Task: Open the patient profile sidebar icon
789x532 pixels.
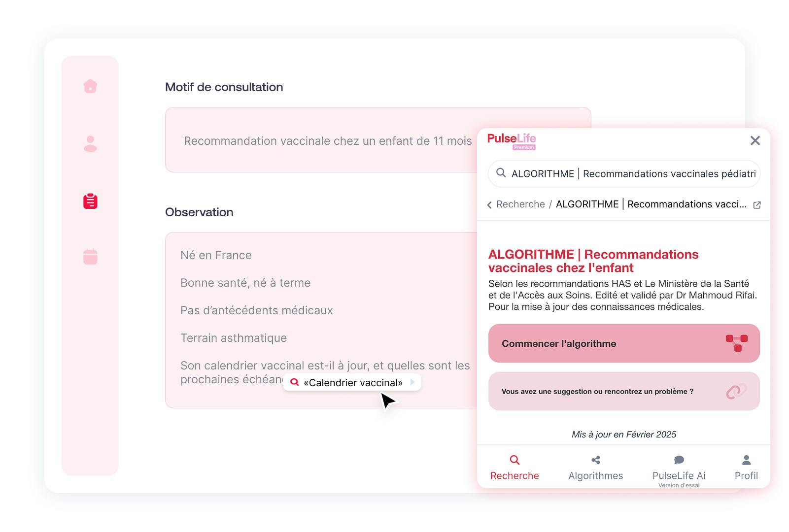Action: [90, 144]
